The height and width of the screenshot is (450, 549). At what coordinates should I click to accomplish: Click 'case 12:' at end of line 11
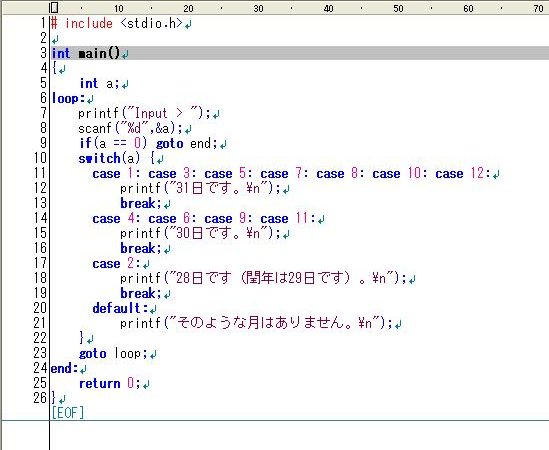pyautogui.click(x=463, y=173)
